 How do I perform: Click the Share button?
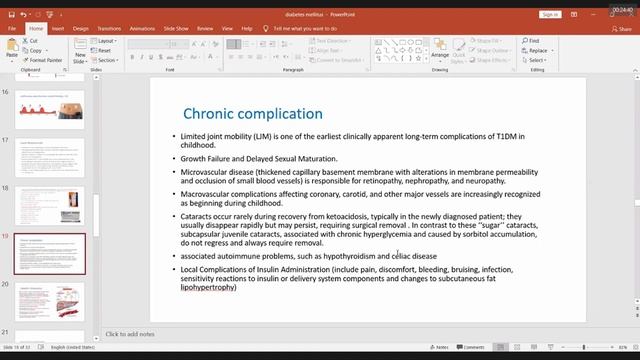pos(622,29)
